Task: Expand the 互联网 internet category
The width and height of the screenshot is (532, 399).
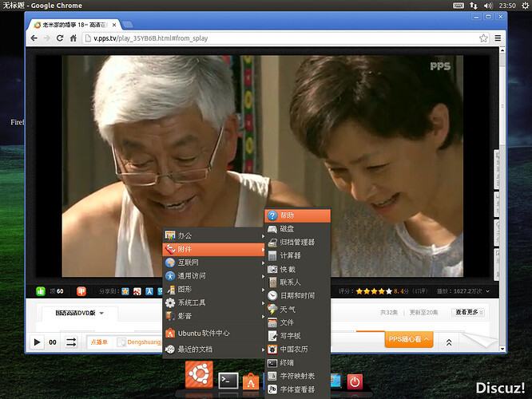Action: [x=214, y=263]
